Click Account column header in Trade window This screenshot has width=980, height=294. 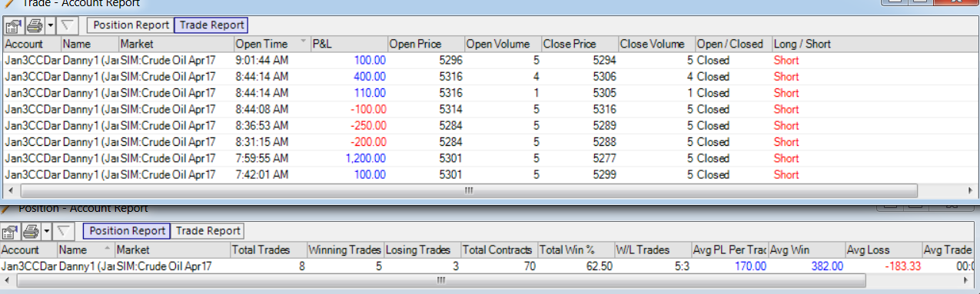[x=32, y=44]
